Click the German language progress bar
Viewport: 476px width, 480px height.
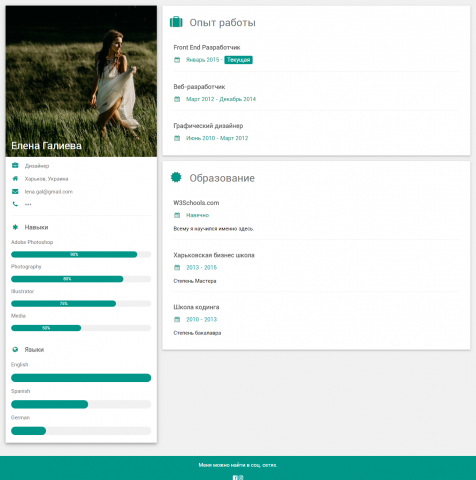(x=81, y=431)
